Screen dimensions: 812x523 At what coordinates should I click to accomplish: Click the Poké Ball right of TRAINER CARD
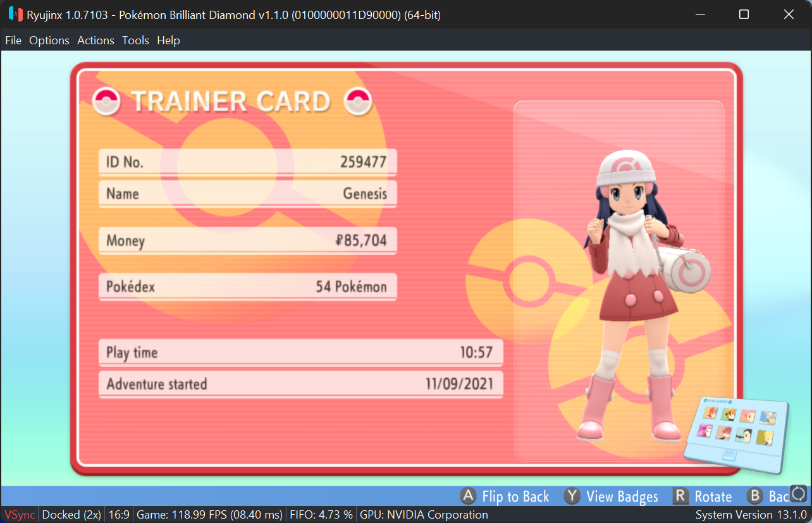tap(358, 101)
